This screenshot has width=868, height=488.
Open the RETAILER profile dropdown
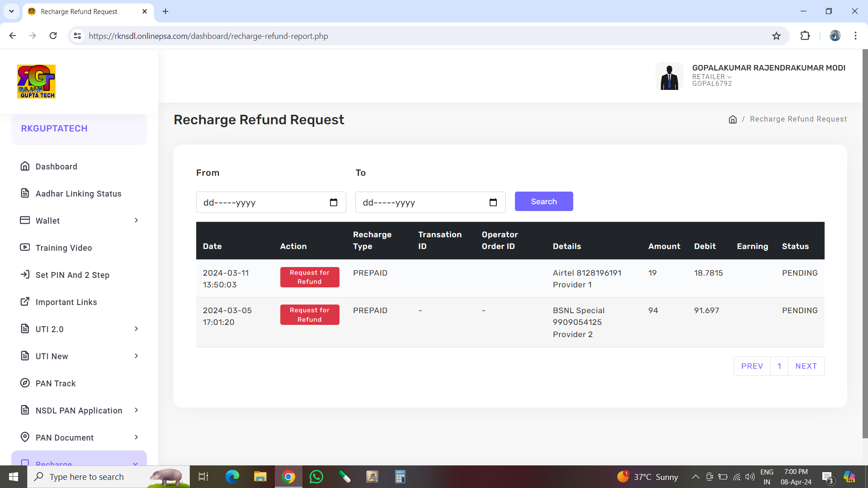tap(712, 77)
